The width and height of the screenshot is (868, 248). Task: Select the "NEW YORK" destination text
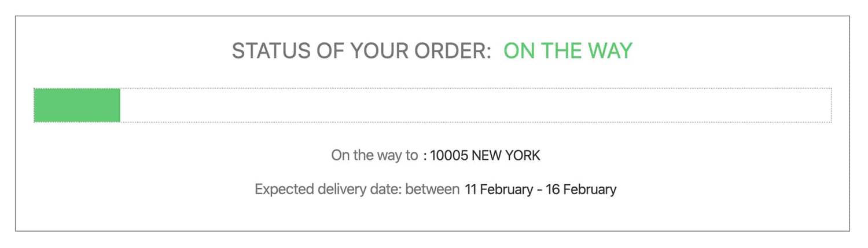506,155
